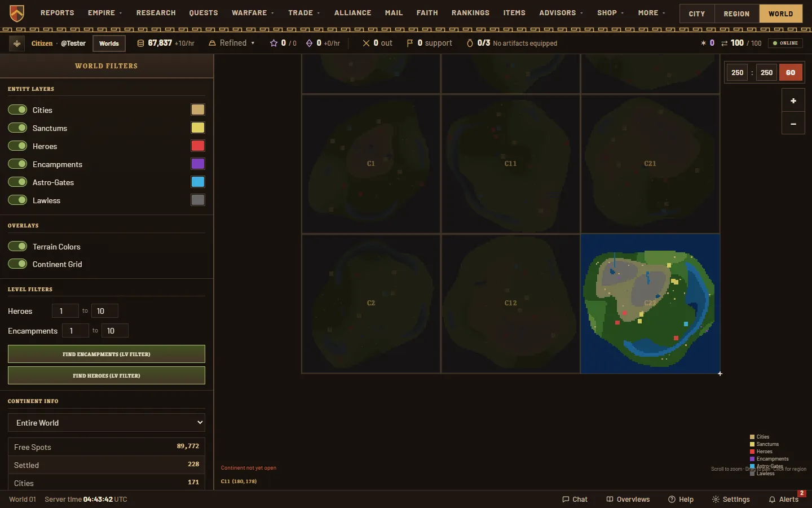This screenshot has height=508, width=812.
Task: Click the gold coins resource icon
Action: coord(140,43)
